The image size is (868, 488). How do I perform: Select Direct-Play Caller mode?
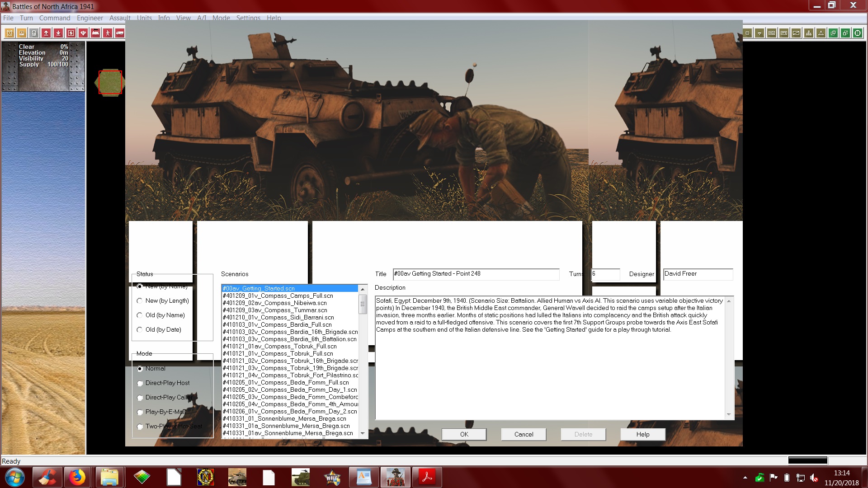pyautogui.click(x=165, y=398)
